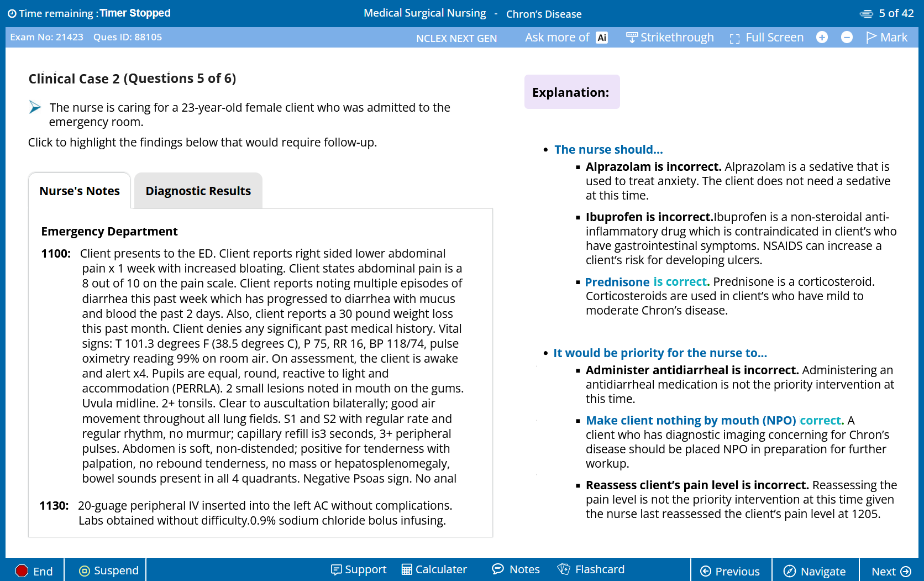Click 'Clinical Case 2 (Questions 5 of 6)' title
The width and height of the screenshot is (924, 581).
132,79
